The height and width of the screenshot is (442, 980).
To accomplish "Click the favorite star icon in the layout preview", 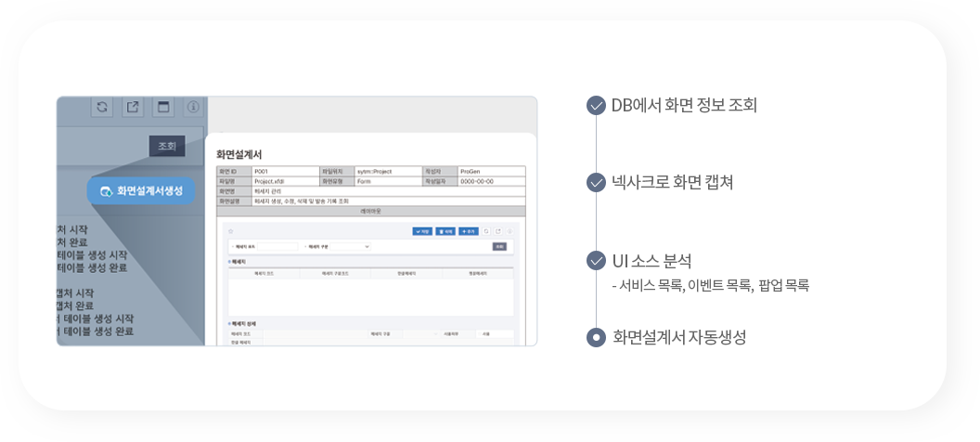I will coord(230,231).
